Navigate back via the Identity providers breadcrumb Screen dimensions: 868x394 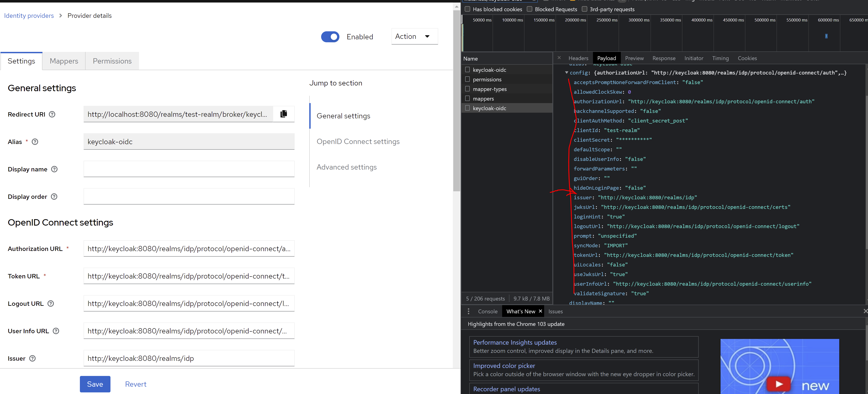(29, 16)
